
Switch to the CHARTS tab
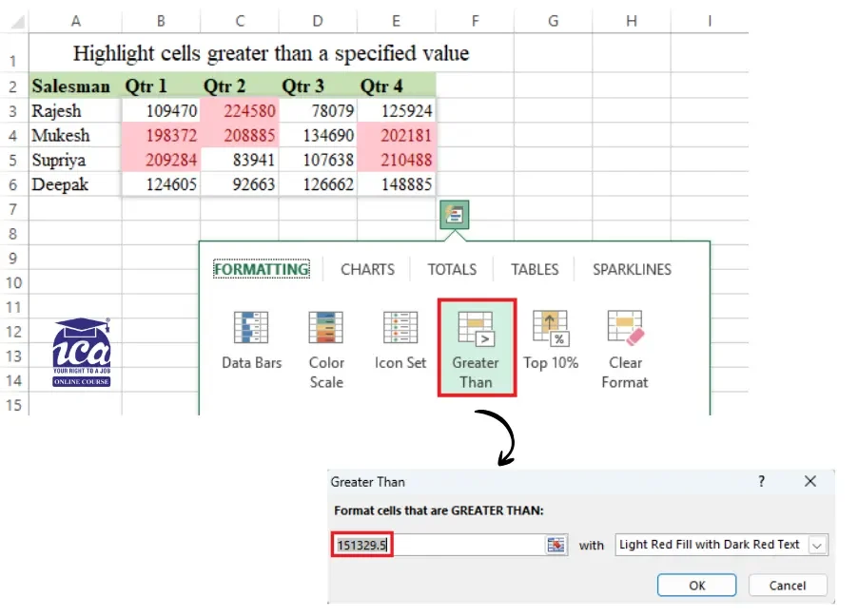coord(367,270)
